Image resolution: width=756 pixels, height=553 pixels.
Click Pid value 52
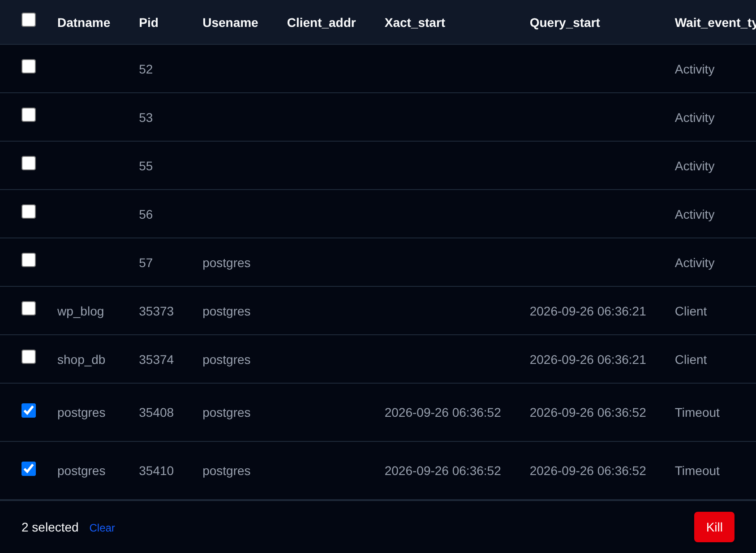(x=146, y=69)
